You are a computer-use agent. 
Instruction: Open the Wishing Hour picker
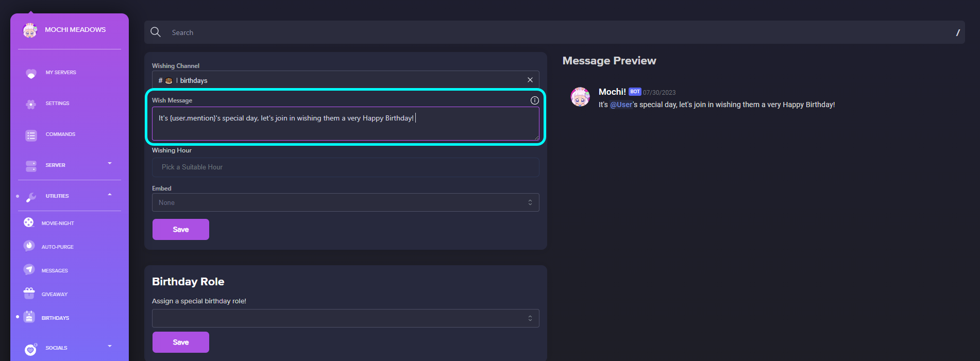tap(345, 167)
